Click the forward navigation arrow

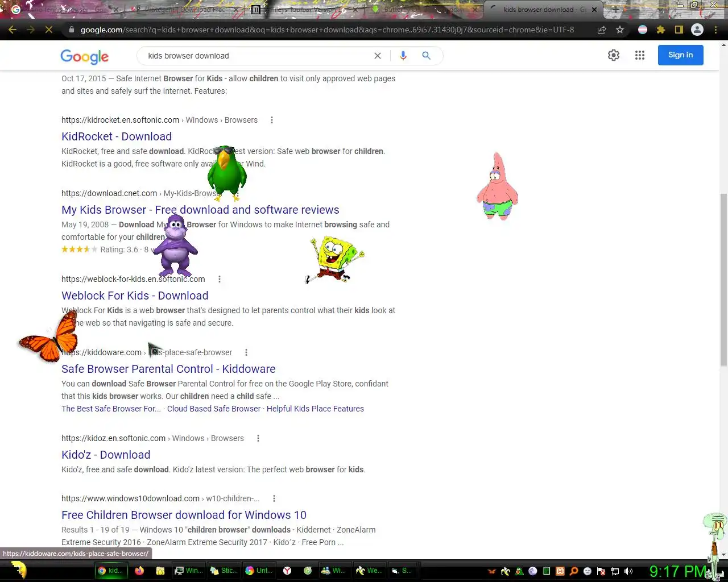point(31,30)
